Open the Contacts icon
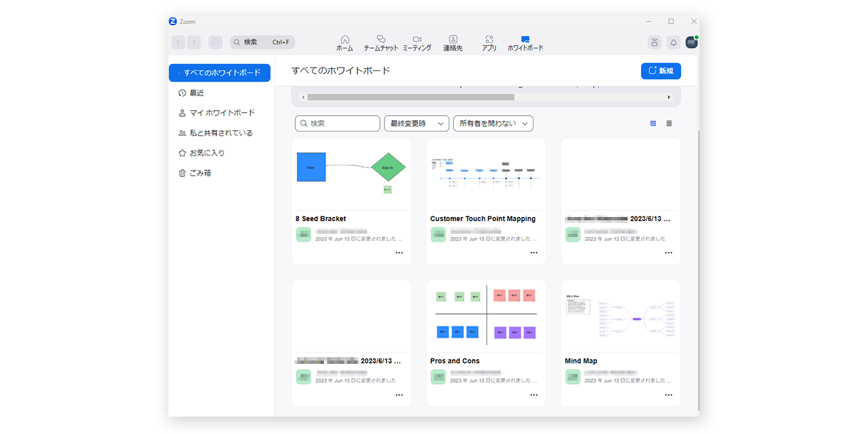This screenshot has height=434, width=868. [x=453, y=40]
